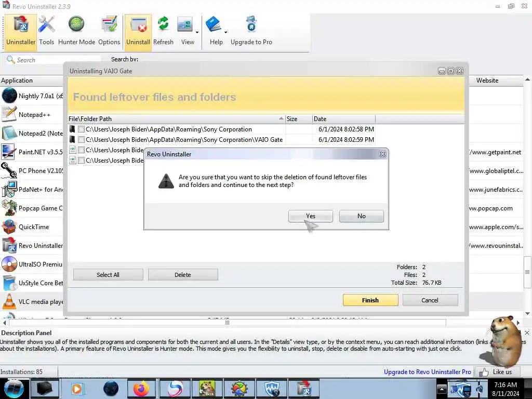The height and width of the screenshot is (399, 532).
Task: Expand the View dropdown arrow
Action: point(197,33)
